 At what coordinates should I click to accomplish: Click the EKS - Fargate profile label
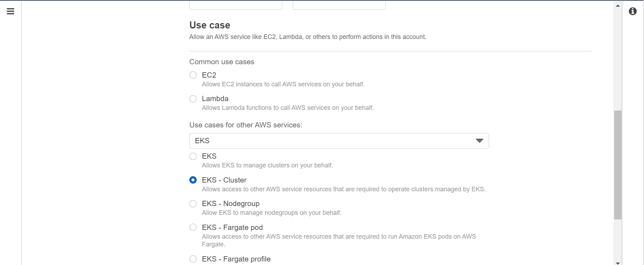(x=236, y=259)
